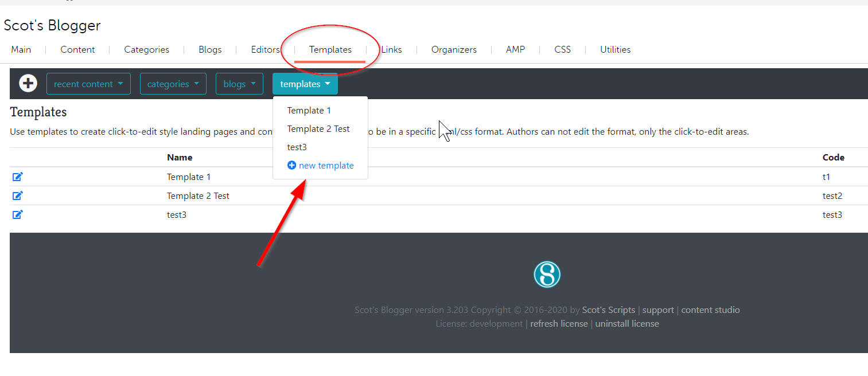Select Template 1 from dropdown menu
Viewport: 868px width, 376px height.
[309, 111]
